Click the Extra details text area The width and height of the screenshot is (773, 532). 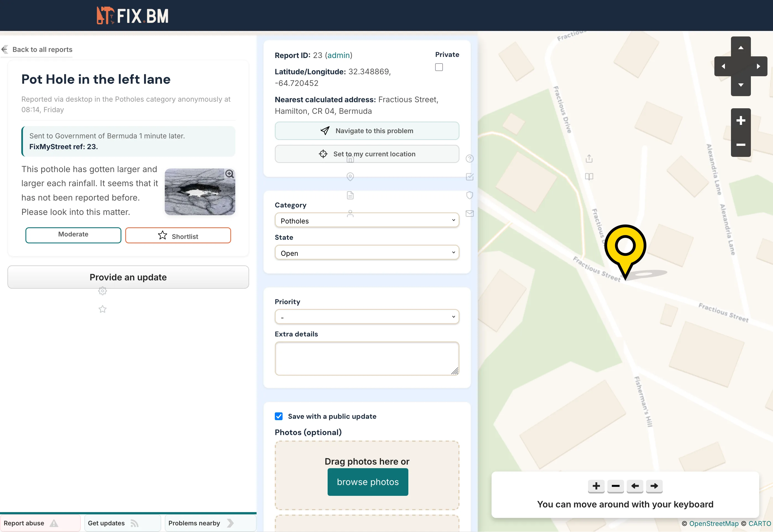(367, 358)
